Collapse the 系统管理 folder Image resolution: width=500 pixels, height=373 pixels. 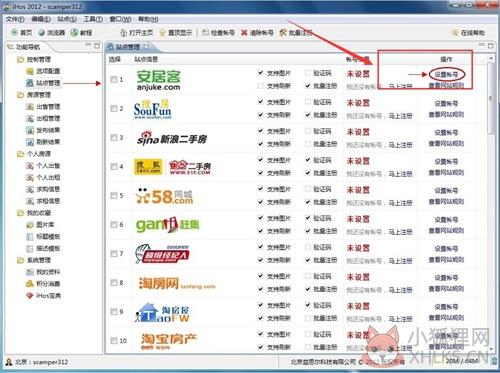[x=34, y=260]
